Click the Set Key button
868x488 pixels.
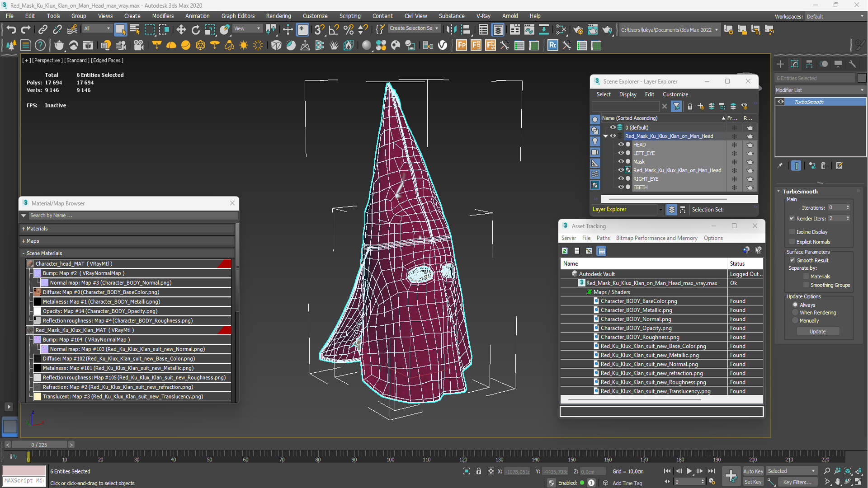[753, 482]
